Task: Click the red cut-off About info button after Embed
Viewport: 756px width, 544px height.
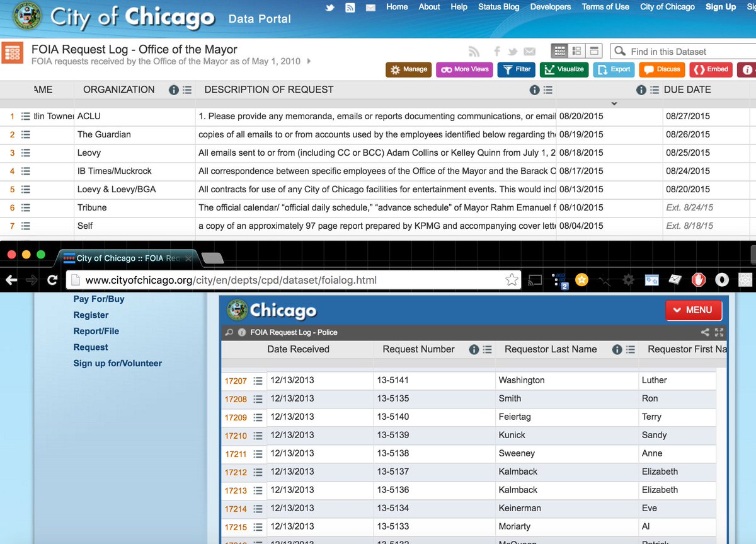Action: (746, 69)
